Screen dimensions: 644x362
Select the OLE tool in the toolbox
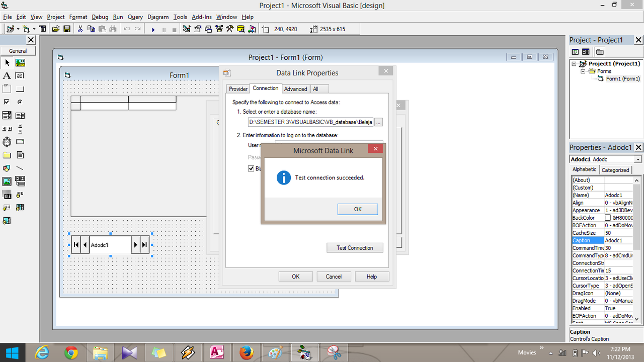pos(7,194)
